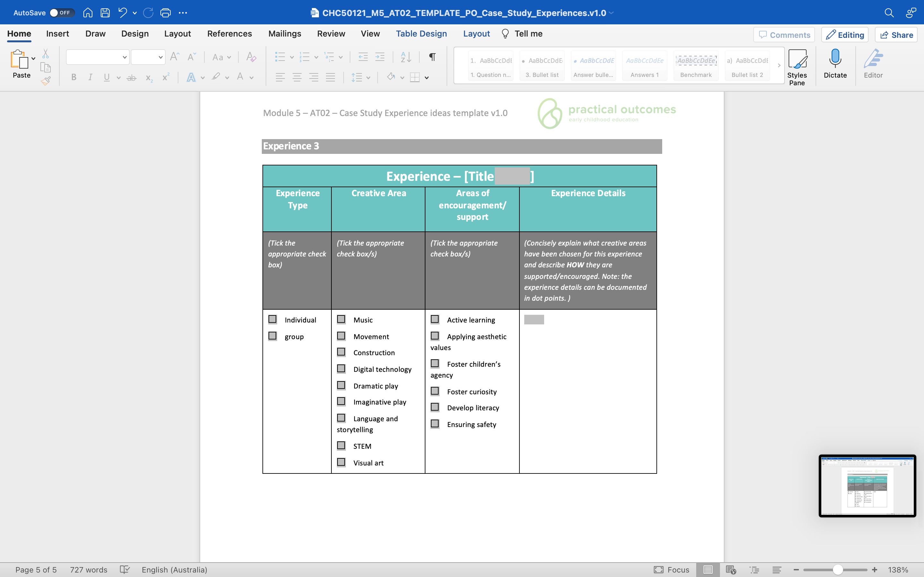Tick the Music checkbox
The width and height of the screenshot is (924, 577).
(341, 319)
